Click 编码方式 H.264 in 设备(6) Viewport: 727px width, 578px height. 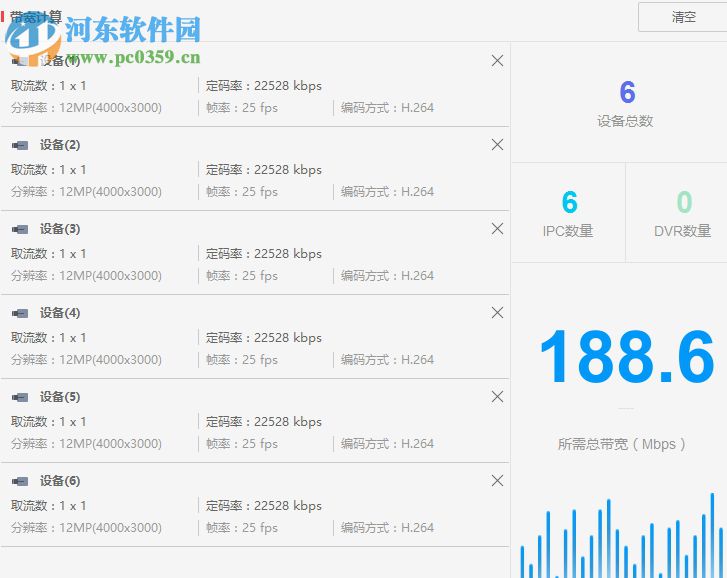pyautogui.click(x=388, y=527)
